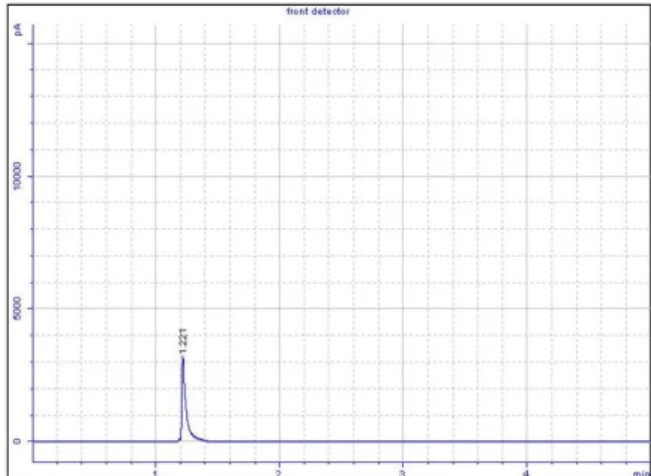Select the 10000 y-axis value label

[17, 176]
